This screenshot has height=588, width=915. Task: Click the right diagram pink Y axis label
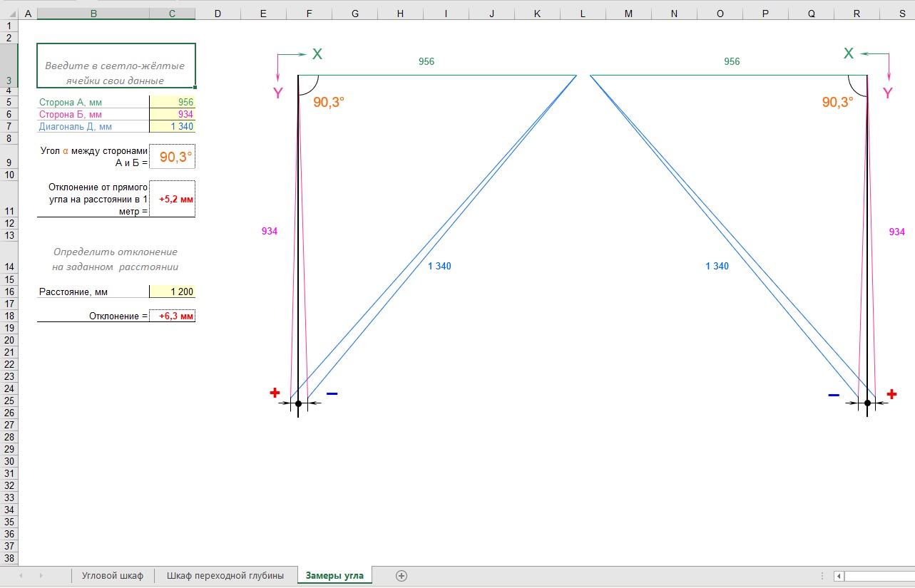[x=888, y=93]
